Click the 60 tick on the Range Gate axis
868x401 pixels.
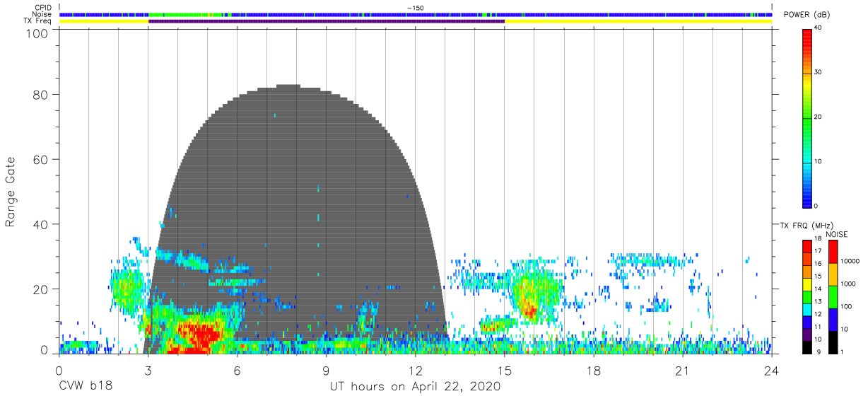pyautogui.click(x=41, y=159)
